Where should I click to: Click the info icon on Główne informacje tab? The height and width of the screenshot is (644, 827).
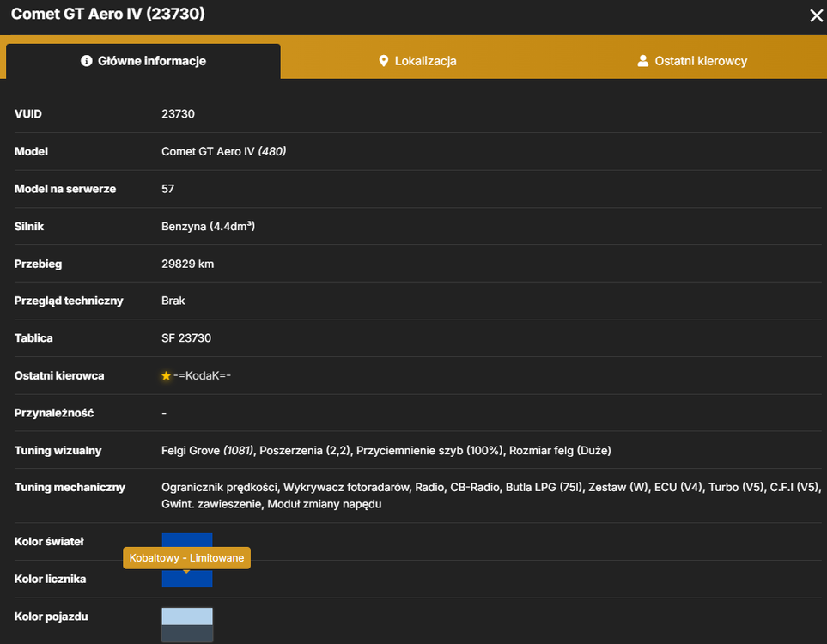pyautogui.click(x=87, y=61)
